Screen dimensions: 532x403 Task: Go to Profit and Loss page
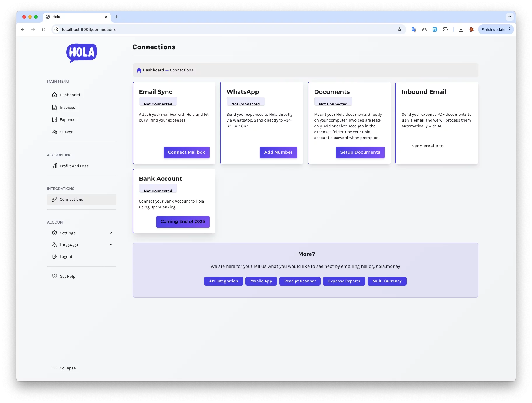tap(74, 166)
